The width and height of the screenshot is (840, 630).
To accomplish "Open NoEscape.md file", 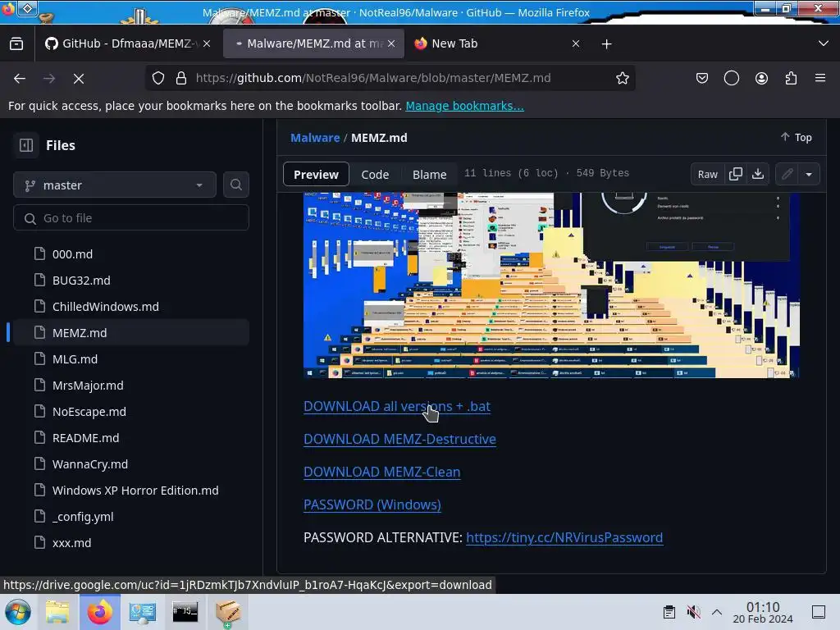I will point(131,412).
